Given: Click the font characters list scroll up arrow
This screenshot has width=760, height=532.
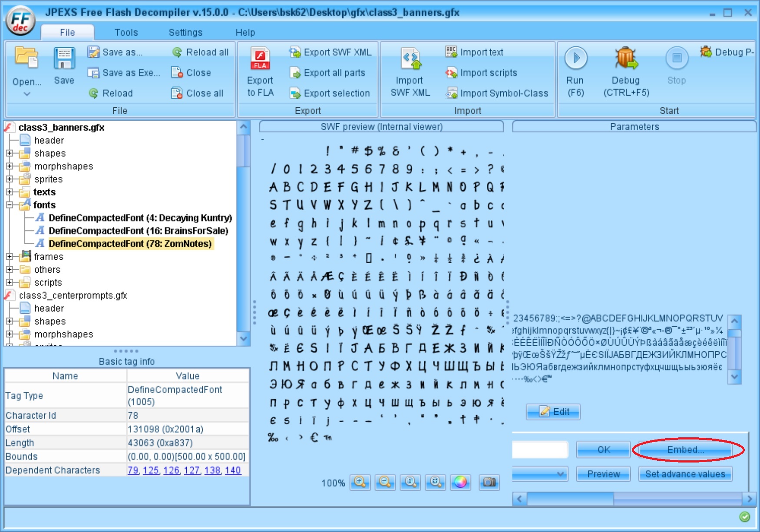Looking at the screenshot, I should pos(734,321).
